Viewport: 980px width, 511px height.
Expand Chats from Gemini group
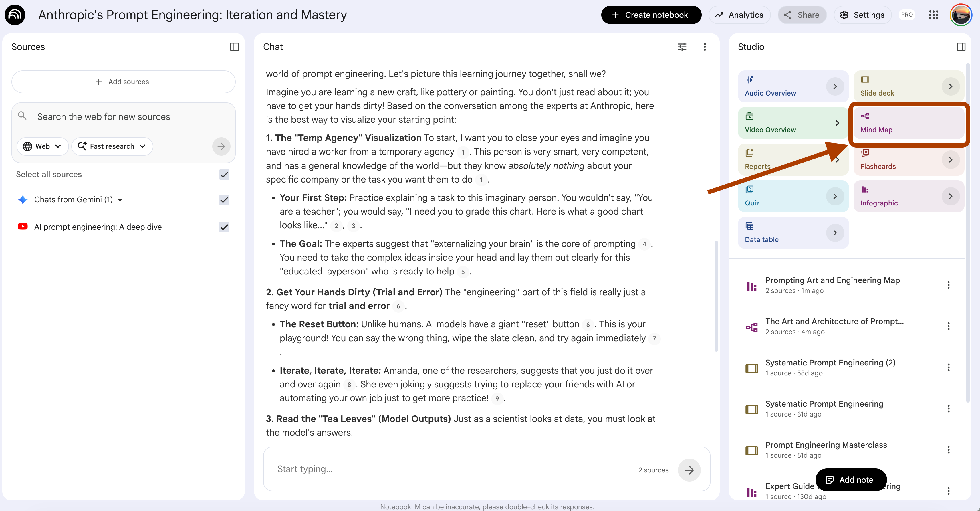120,200
